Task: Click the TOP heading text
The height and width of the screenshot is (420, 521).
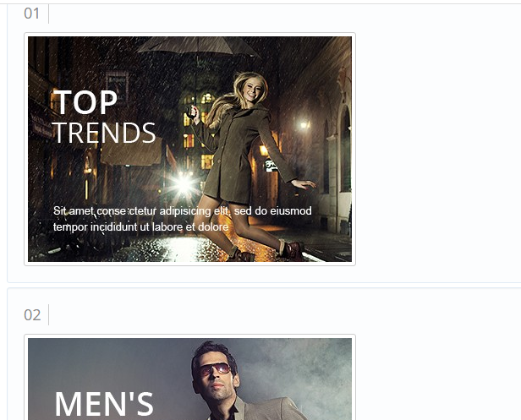Action: [85, 102]
